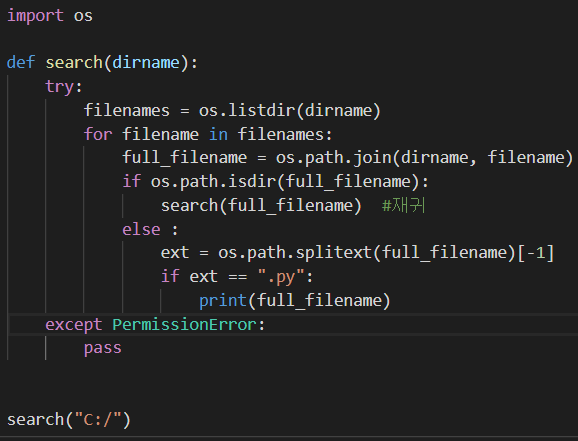Click the "[-1]" index expression
This screenshot has width=578, height=441.
pos(536,253)
